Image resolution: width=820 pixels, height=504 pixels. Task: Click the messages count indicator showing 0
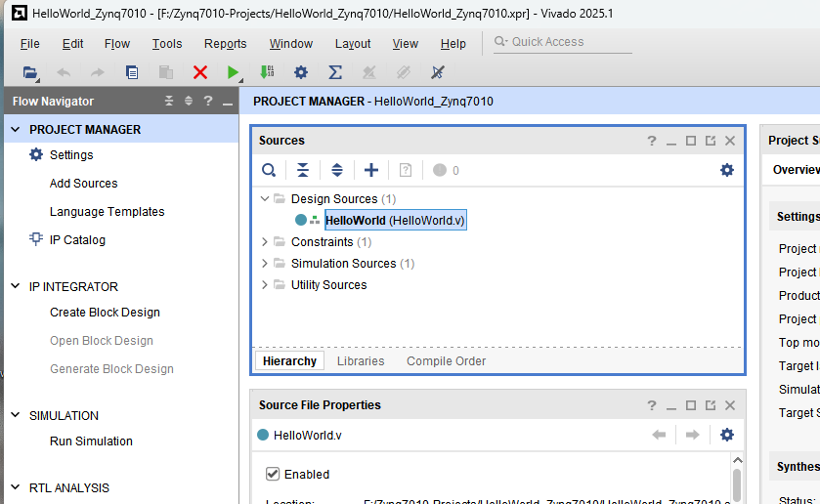pyautogui.click(x=446, y=170)
